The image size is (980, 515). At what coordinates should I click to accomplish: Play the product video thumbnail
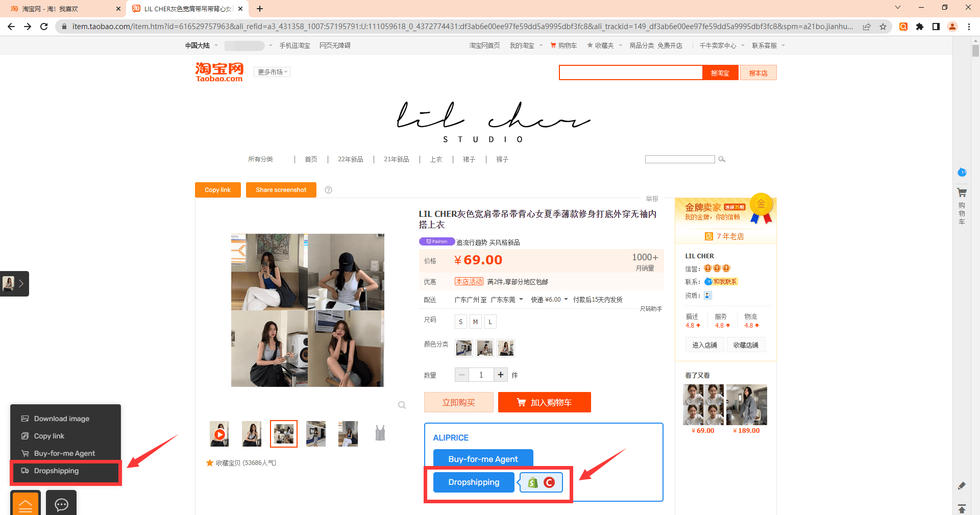point(219,434)
